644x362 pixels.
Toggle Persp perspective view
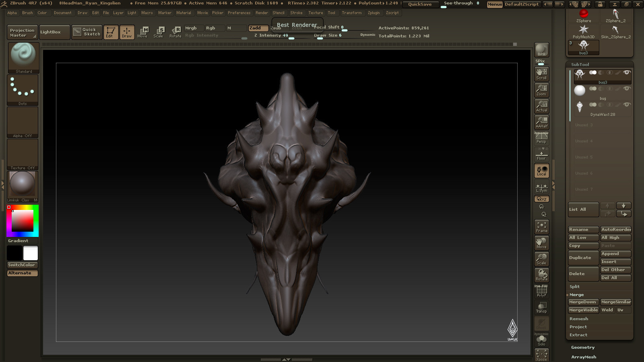[x=541, y=138]
